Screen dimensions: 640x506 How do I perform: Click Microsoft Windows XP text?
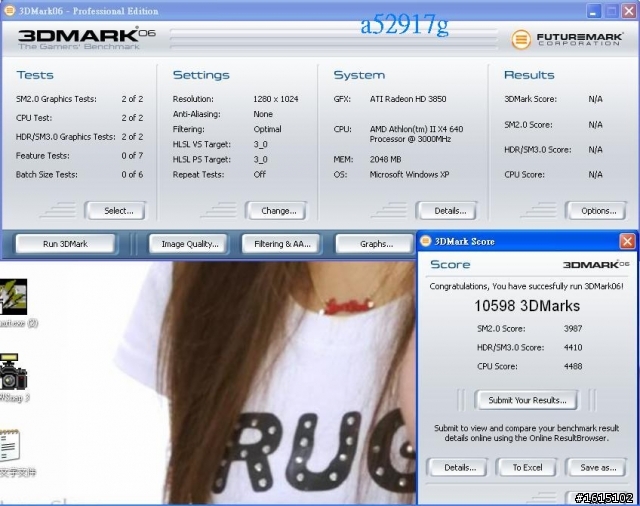[x=409, y=174]
